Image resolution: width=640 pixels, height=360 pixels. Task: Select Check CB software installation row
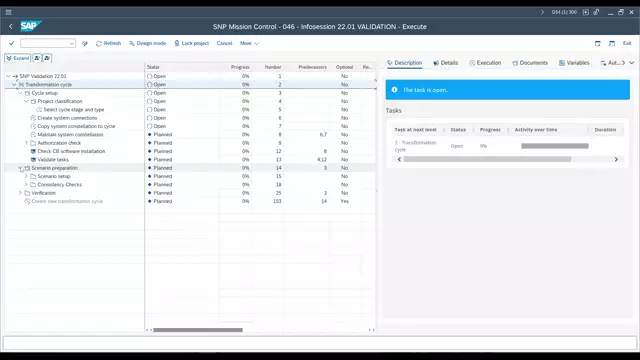[x=71, y=151]
